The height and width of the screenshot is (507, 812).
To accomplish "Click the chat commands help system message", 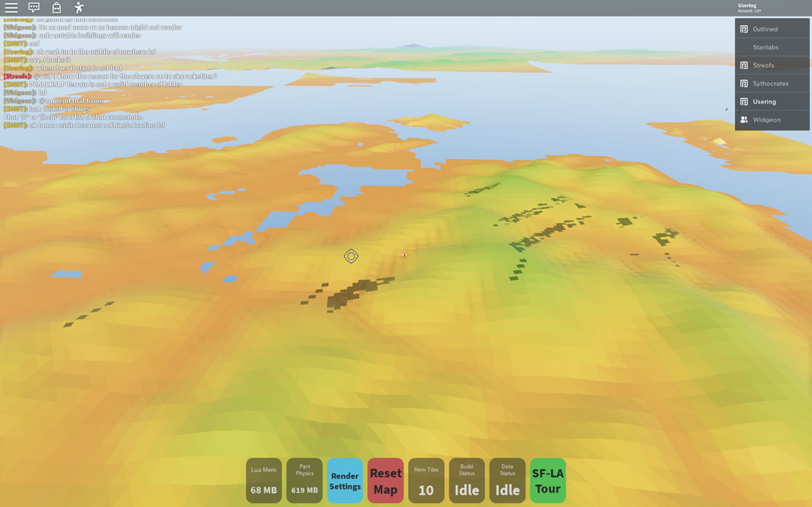I will click(73, 117).
